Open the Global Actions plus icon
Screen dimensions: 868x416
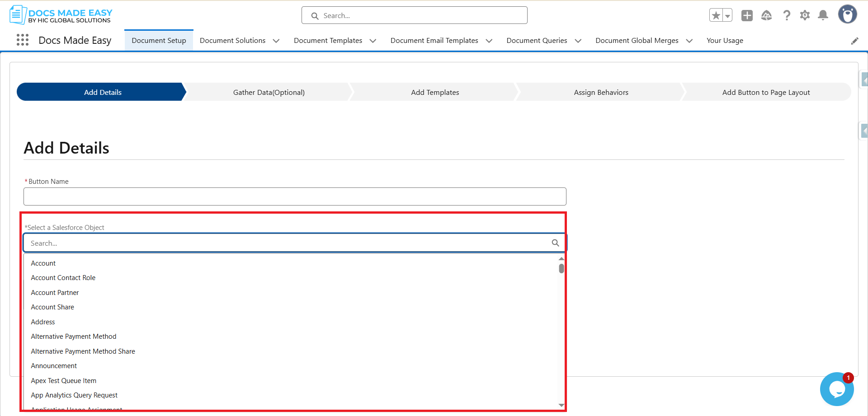[747, 15]
